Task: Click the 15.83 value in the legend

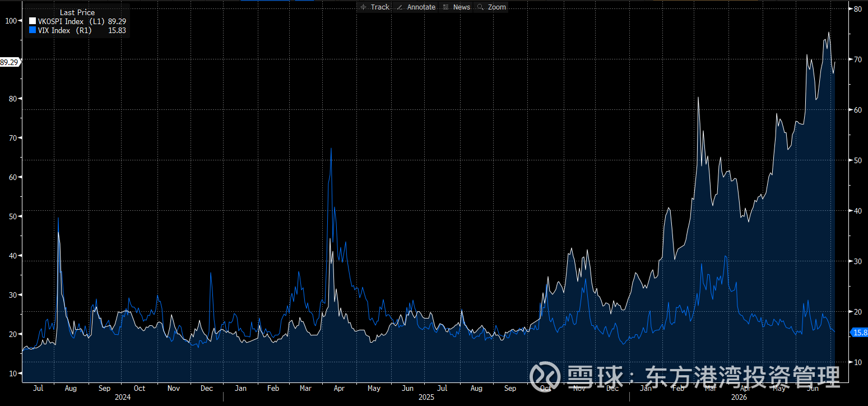Action: 117,30
